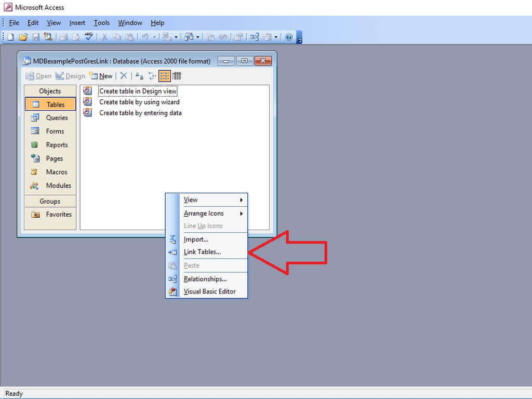
Task: Select Create table in Design view
Action: (137, 91)
